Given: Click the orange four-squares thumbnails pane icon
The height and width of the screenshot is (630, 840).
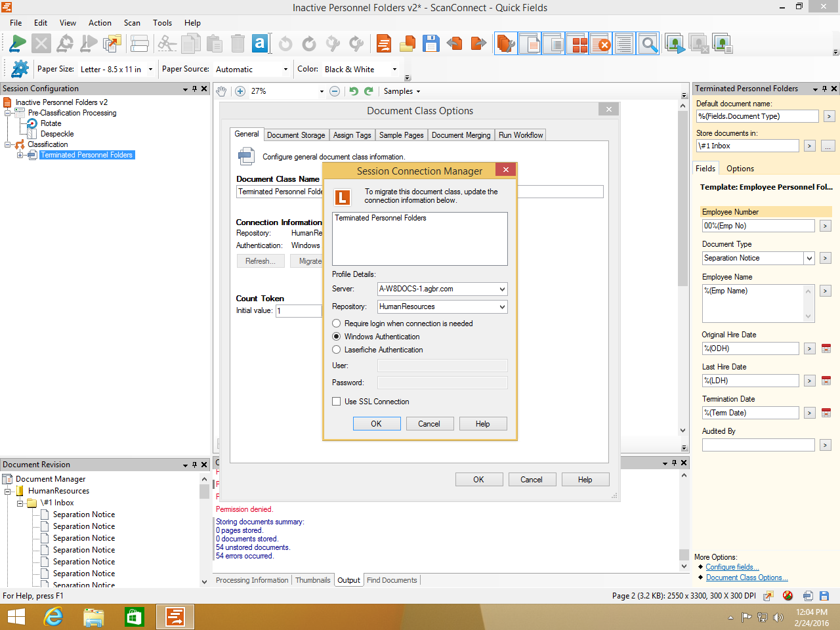Looking at the screenshot, I should (577, 44).
